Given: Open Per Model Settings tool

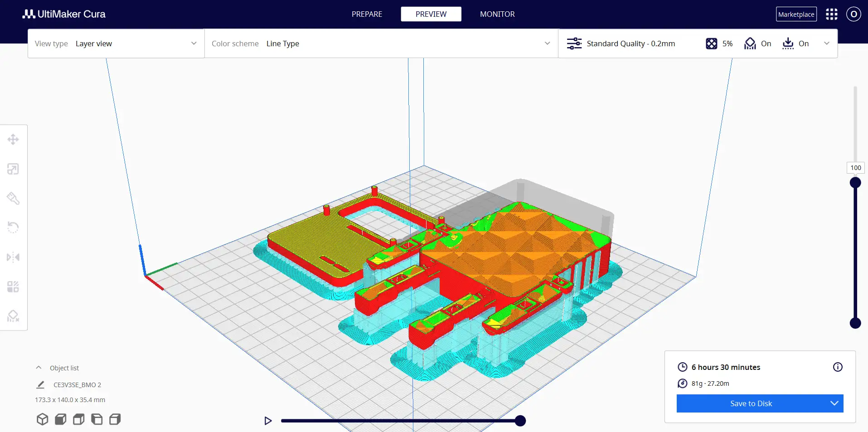Looking at the screenshot, I should [13, 286].
